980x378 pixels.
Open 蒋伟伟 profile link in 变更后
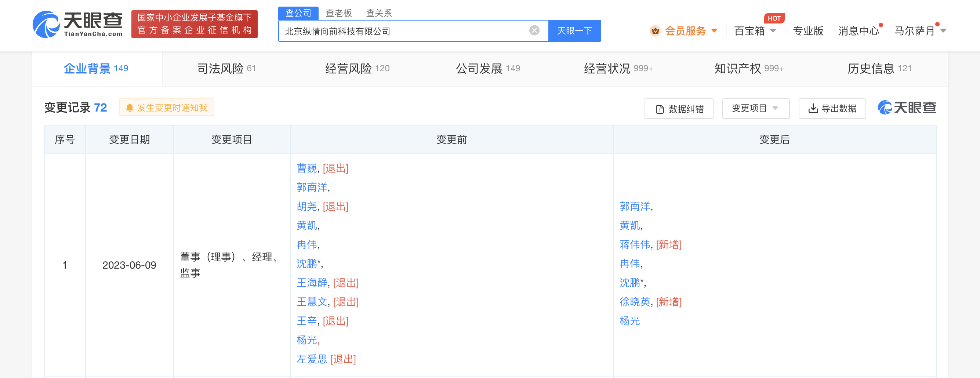click(x=635, y=244)
